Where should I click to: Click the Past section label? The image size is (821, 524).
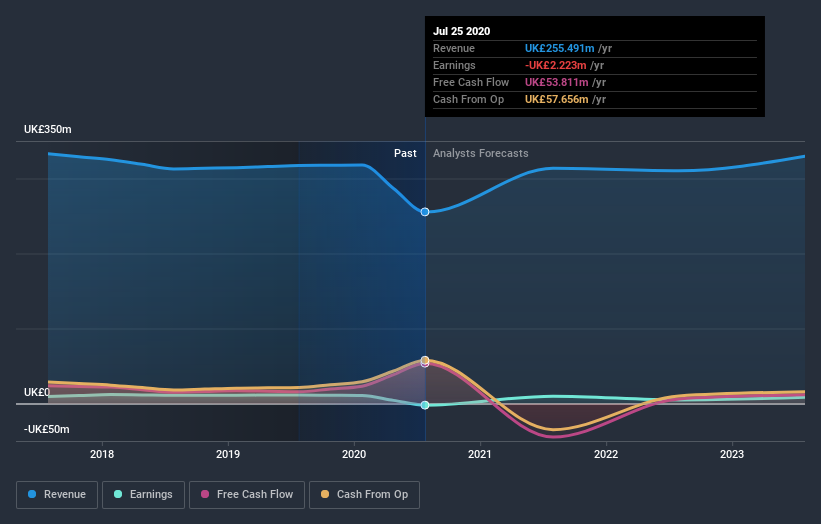(x=405, y=153)
